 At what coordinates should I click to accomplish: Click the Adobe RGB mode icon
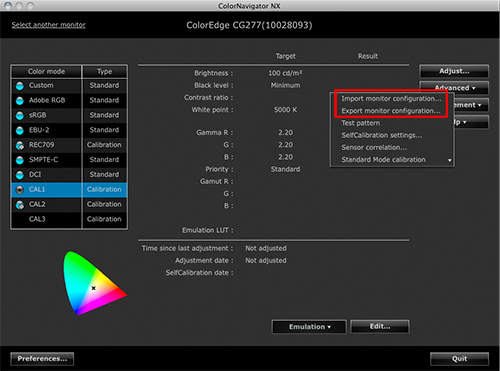[20, 101]
